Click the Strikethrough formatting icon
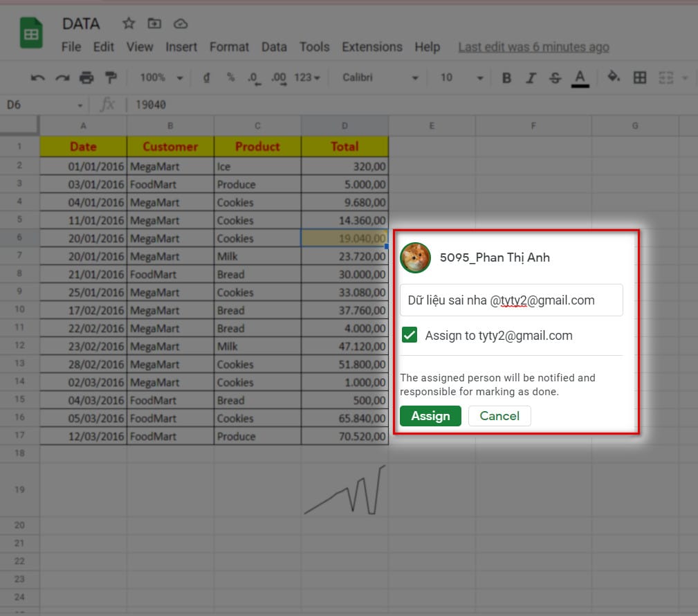This screenshot has height=616, width=698. 555,78
